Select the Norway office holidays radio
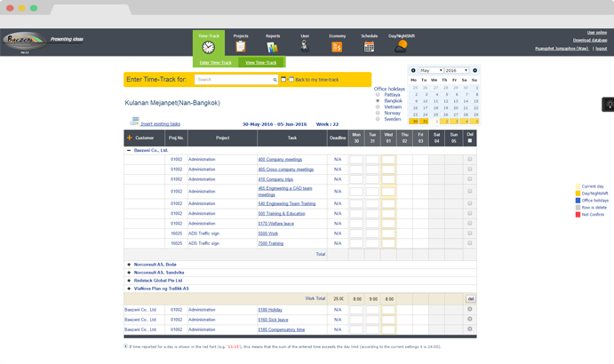Screen dimensions: 614x364 378,113
